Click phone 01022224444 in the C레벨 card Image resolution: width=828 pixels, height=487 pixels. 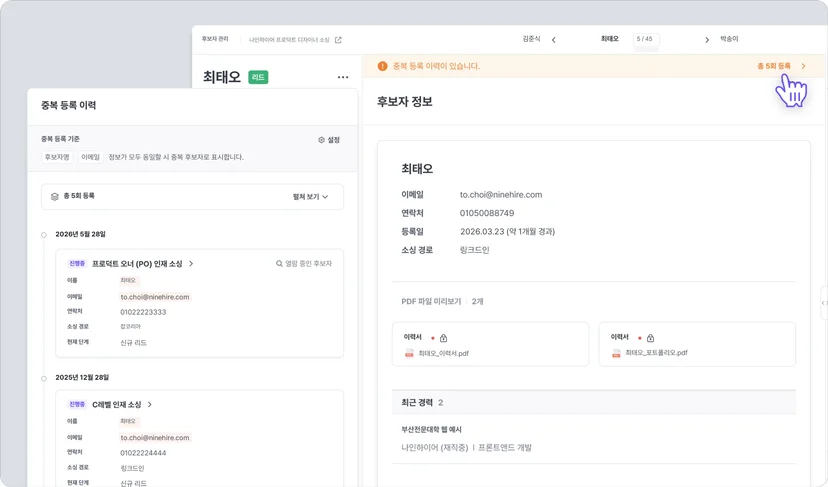coord(143,453)
